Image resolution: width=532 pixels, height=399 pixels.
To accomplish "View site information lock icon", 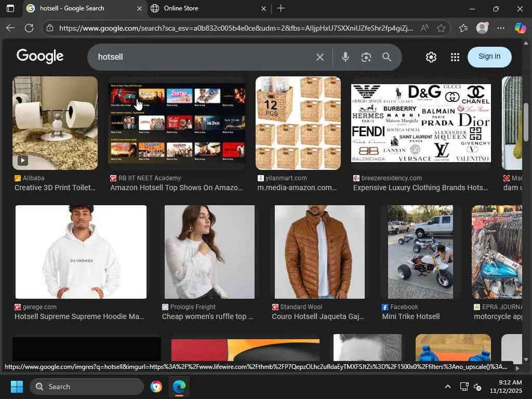I will (x=50, y=28).
